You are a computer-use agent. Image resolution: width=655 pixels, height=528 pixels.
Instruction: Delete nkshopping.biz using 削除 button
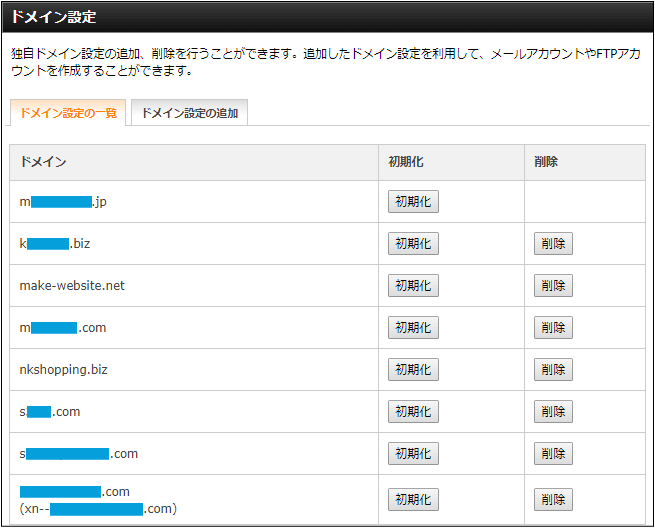(x=553, y=370)
